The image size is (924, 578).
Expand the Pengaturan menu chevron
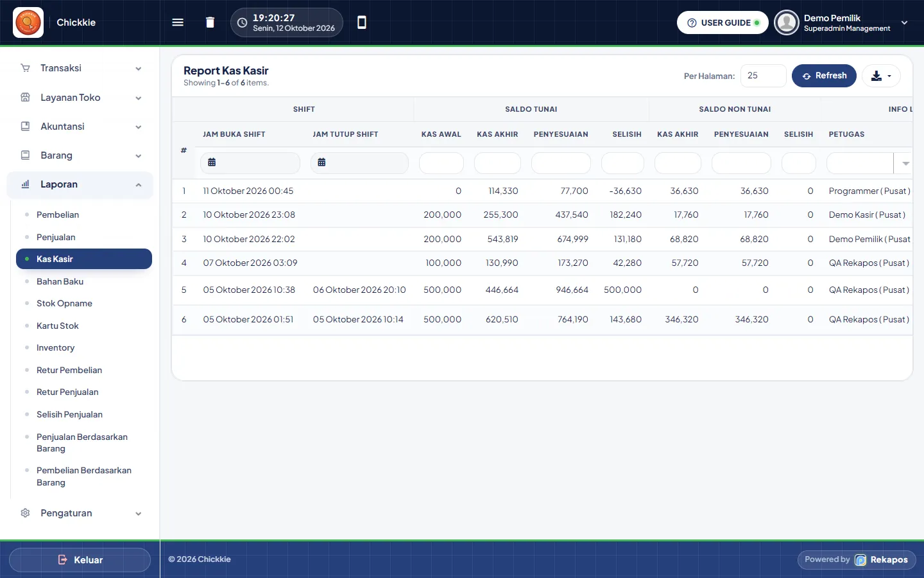pos(139,514)
